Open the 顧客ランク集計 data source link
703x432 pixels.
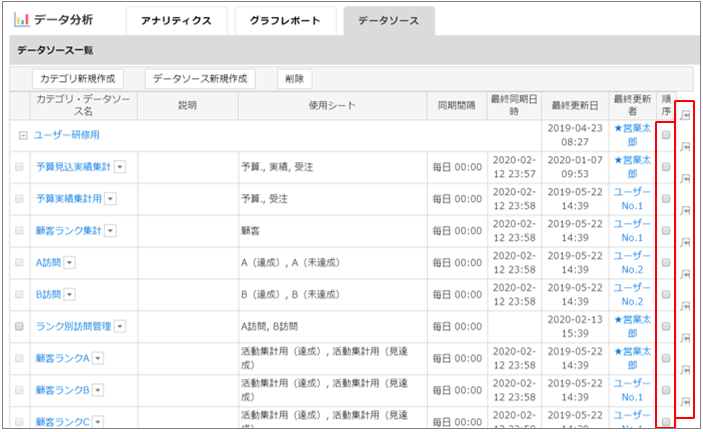69,230
